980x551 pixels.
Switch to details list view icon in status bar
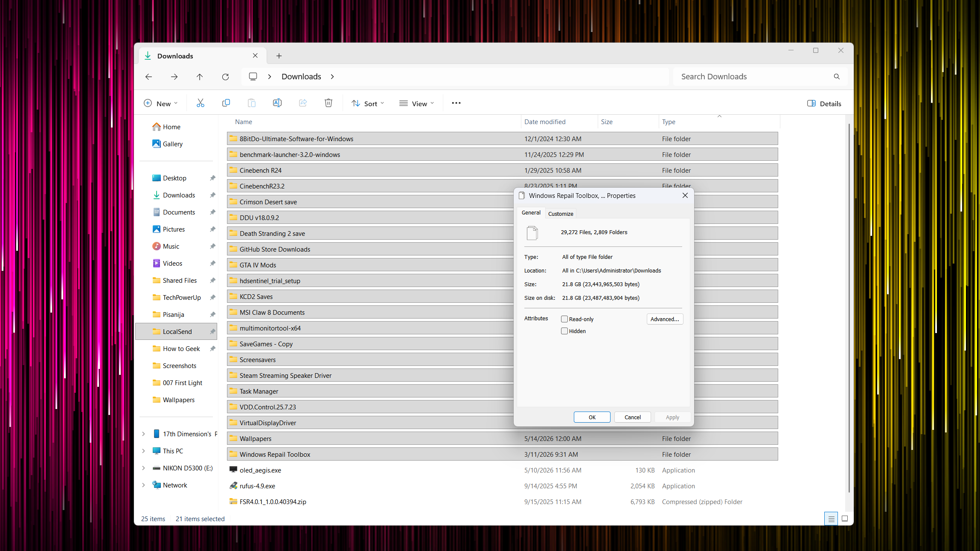click(x=831, y=519)
